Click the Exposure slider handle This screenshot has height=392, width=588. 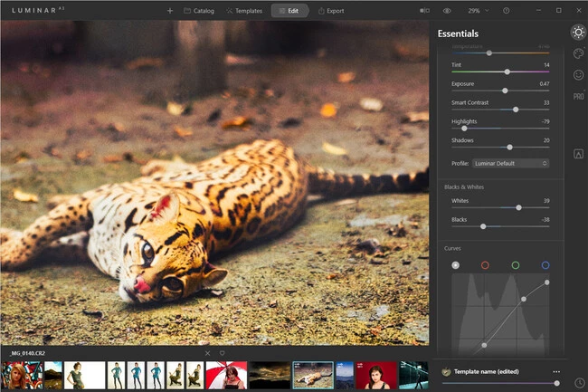click(505, 91)
